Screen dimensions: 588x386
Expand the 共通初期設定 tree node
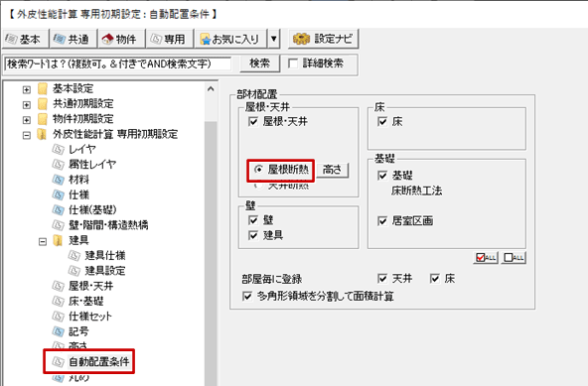[x=26, y=104]
